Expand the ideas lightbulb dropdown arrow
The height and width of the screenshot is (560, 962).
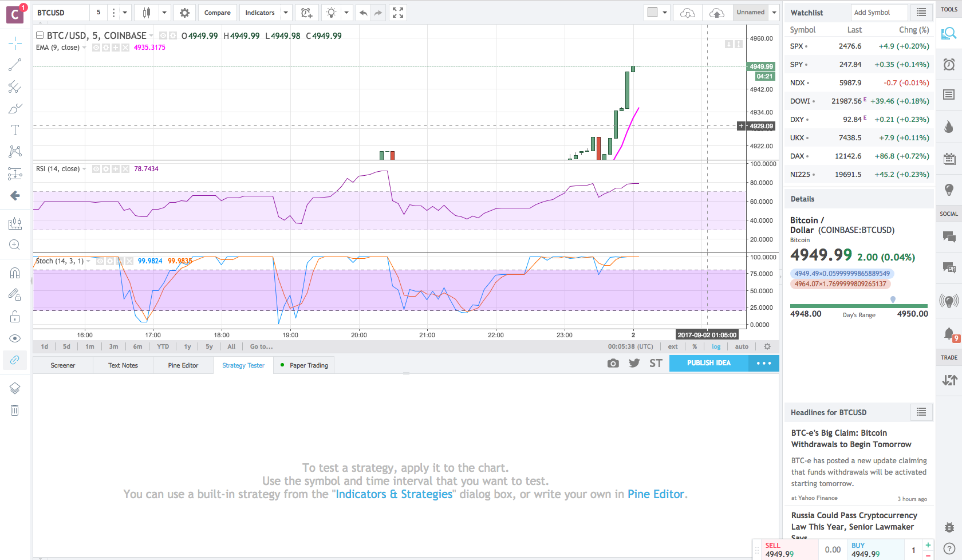346,13
